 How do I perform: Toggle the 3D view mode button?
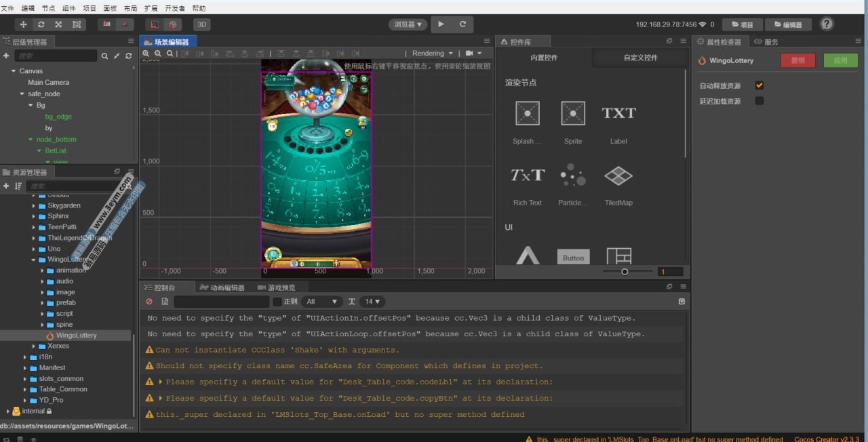point(201,24)
